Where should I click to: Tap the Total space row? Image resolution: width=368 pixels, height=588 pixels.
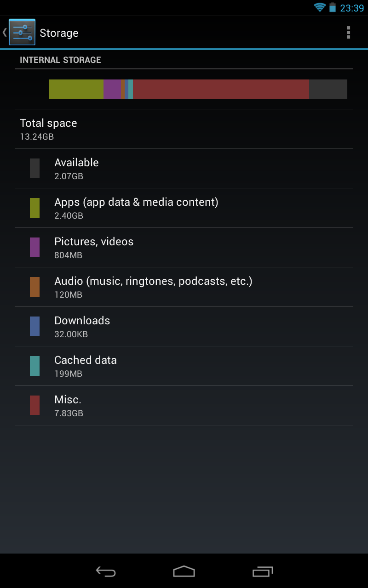184,129
